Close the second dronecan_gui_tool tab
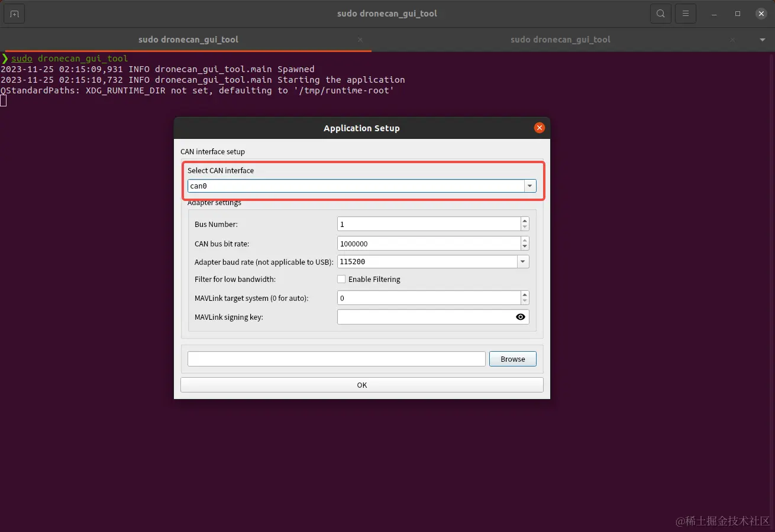Screen dimensions: 775x532 (732, 40)
